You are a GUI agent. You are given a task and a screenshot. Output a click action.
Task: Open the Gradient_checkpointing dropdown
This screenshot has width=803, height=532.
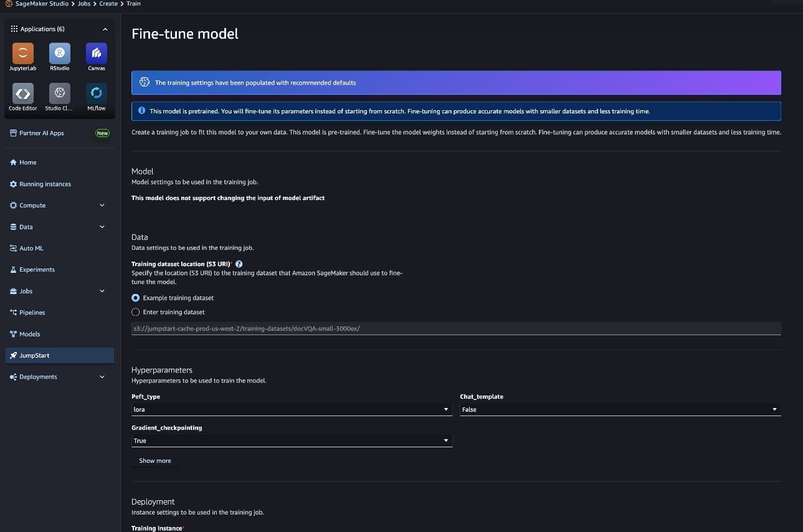tap(292, 440)
